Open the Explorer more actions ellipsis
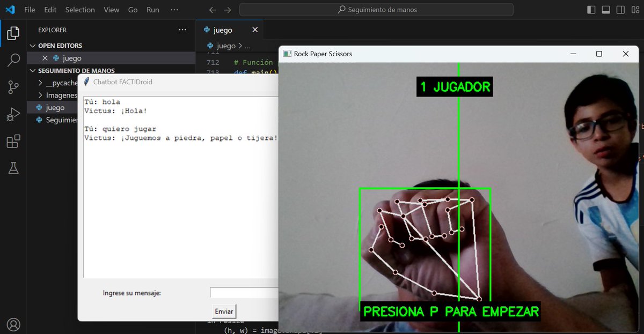The image size is (644, 334). point(182,30)
